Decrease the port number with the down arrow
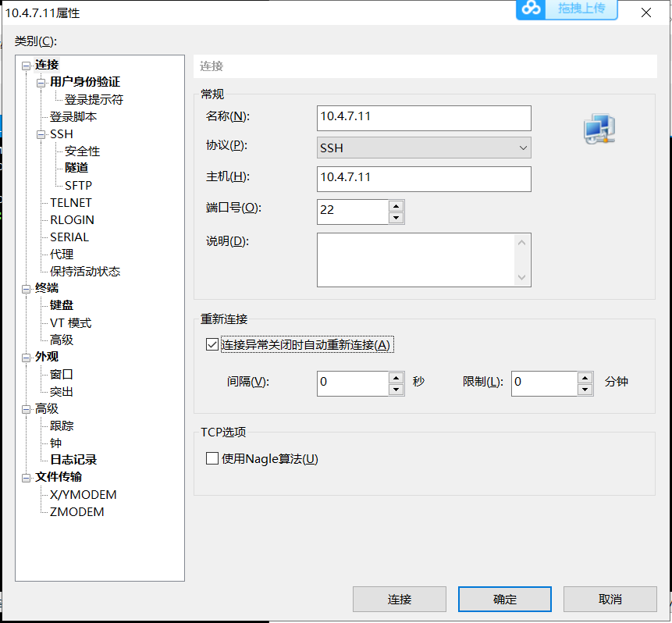672x623 pixels. pos(396,218)
